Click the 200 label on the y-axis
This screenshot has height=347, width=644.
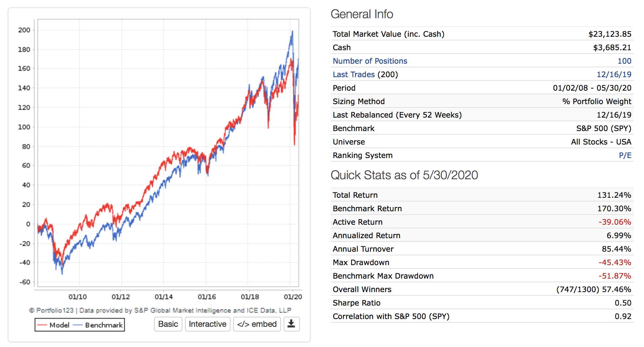coord(24,30)
